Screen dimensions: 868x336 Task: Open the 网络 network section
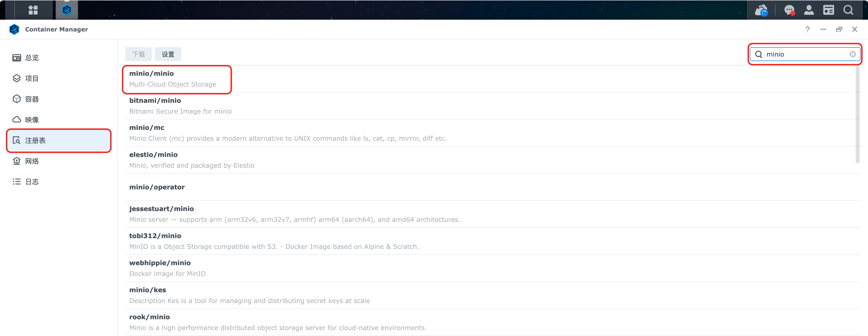coord(32,161)
